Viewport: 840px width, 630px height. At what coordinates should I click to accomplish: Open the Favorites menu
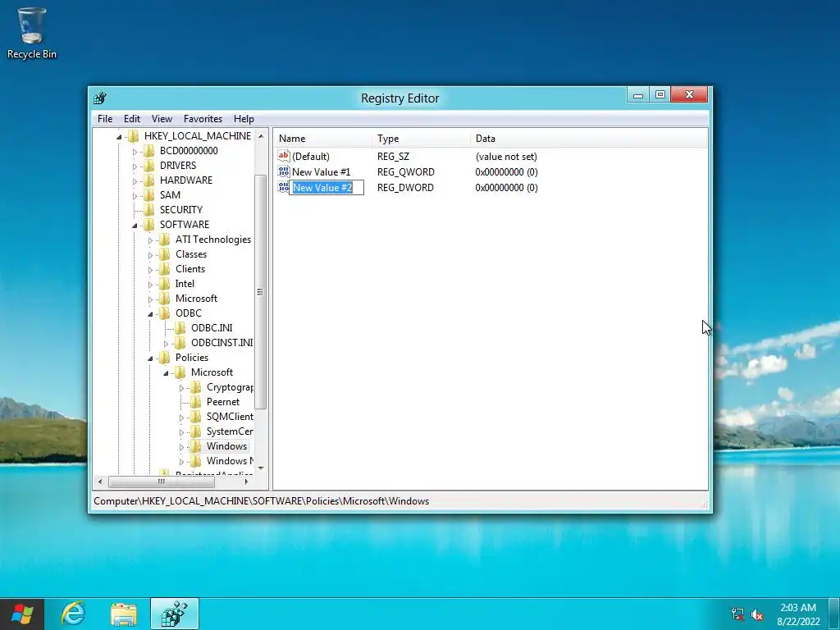[203, 119]
